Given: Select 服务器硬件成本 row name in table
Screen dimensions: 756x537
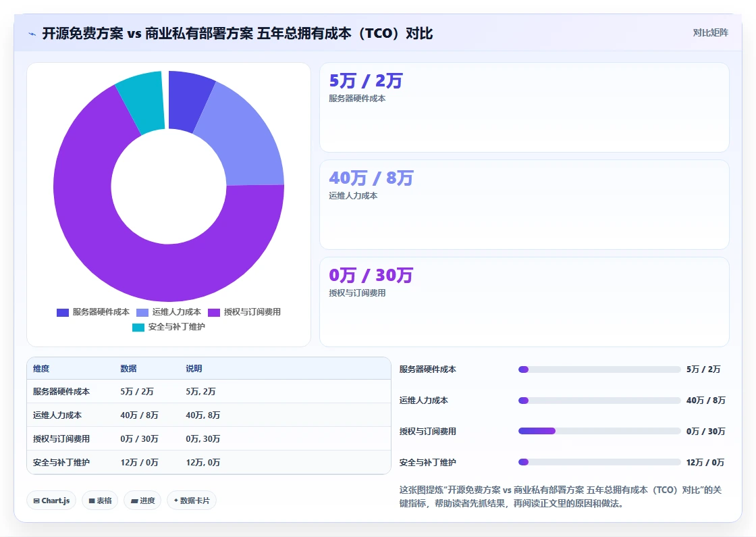Looking at the screenshot, I should pos(61,391).
